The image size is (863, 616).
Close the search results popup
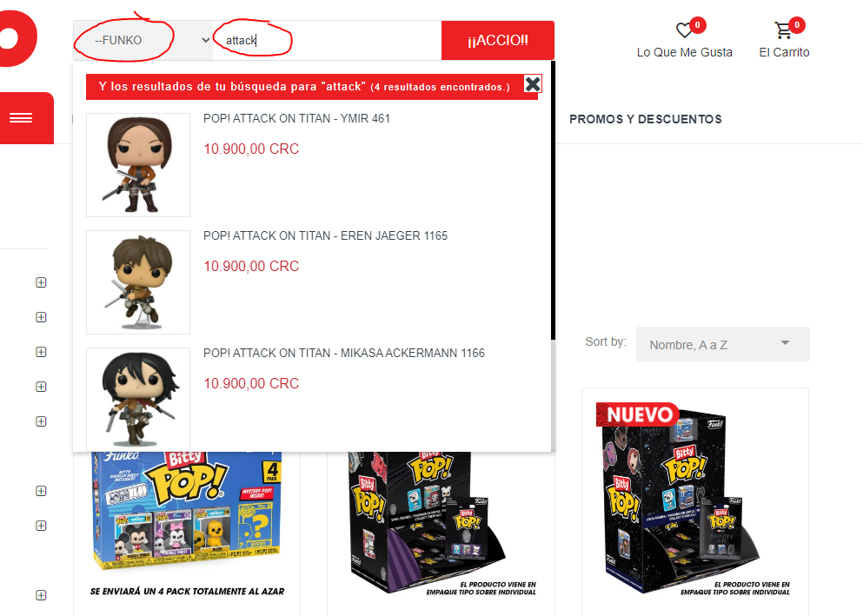coord(532,84)
